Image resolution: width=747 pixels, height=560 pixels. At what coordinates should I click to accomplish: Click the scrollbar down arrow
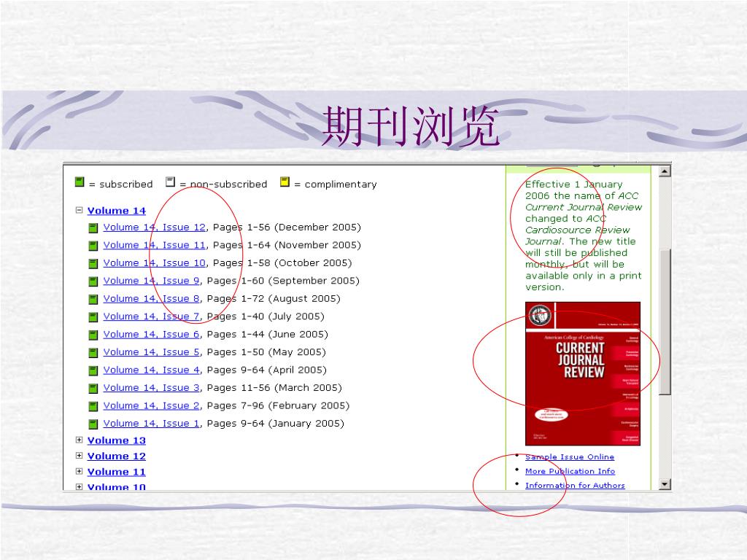coord(665,484)
